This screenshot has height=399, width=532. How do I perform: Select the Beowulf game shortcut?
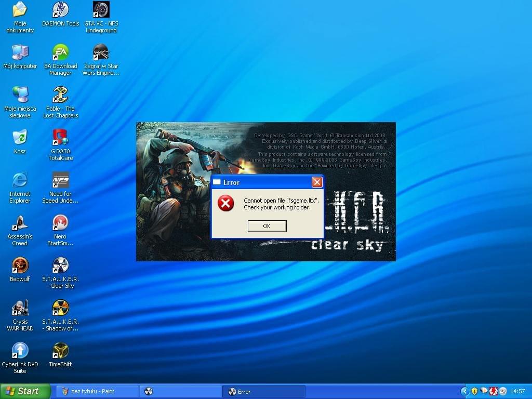[20, 270]
